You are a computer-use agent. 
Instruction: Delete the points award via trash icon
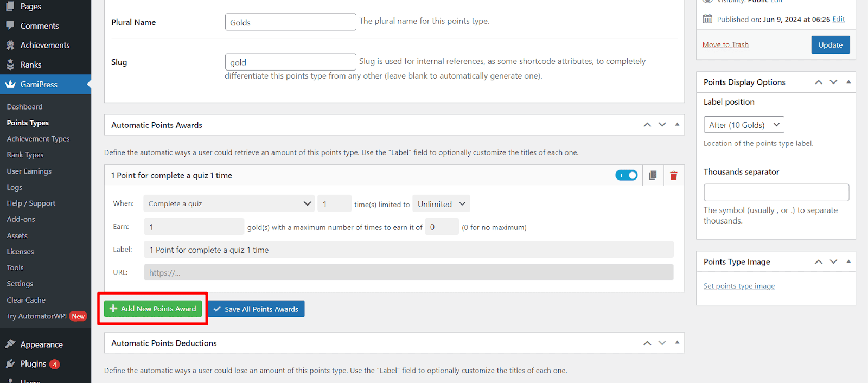tap(673, 175)
